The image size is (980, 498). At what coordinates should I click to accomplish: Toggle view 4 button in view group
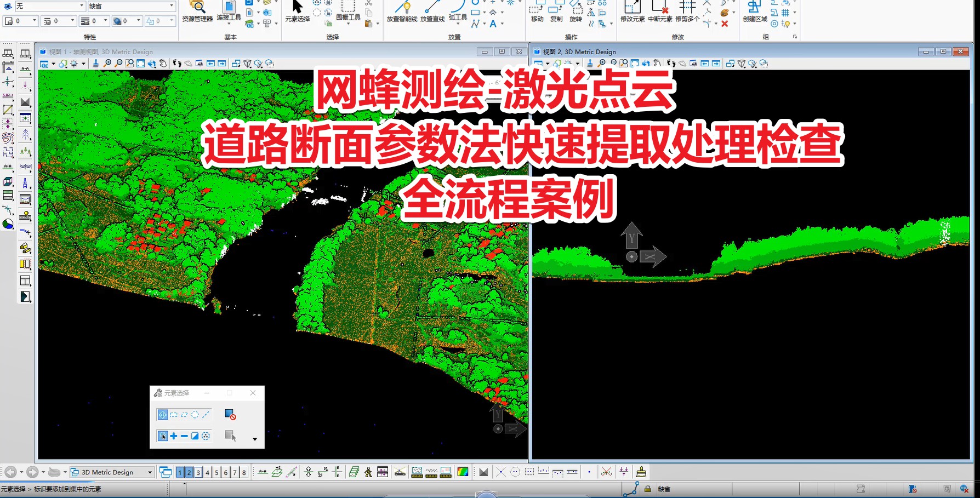207,472
